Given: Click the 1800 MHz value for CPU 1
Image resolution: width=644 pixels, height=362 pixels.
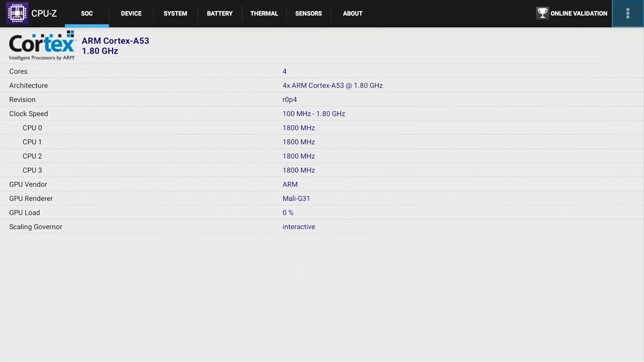Looking at the screenshot, I should pos(299,142).
